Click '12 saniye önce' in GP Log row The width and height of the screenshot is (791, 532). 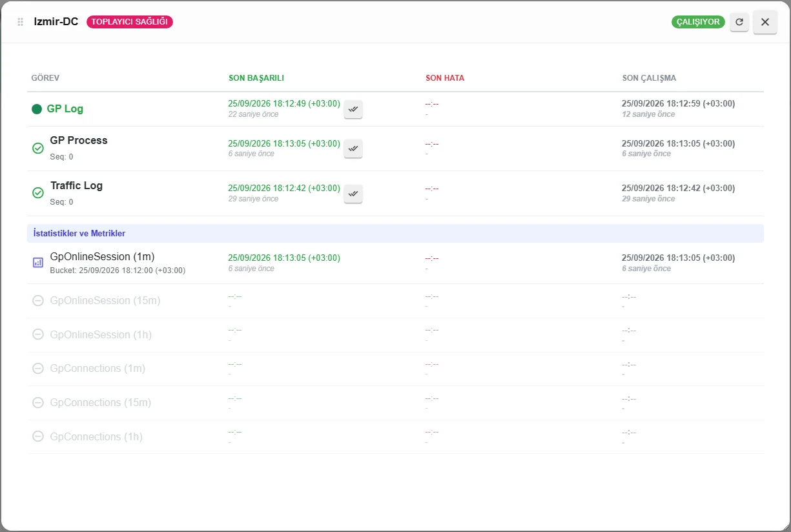click(x=648, y=114)
